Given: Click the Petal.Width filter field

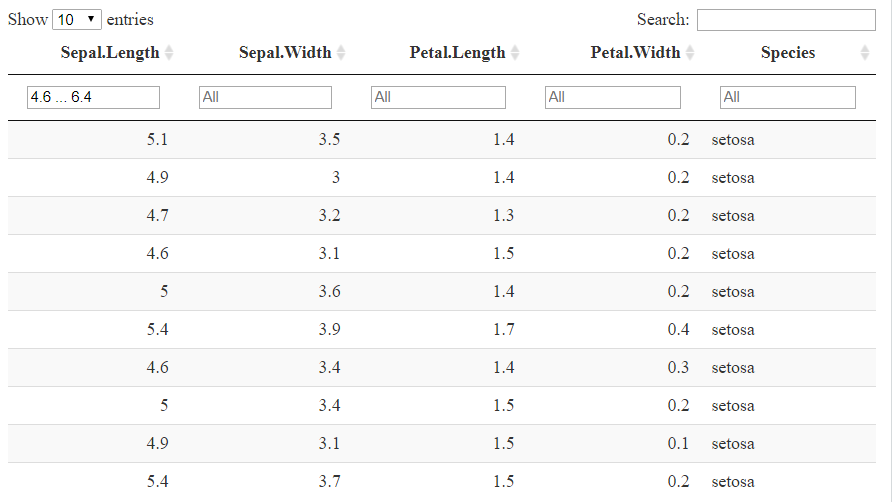Looking at the screenshot, I should 612,97.
